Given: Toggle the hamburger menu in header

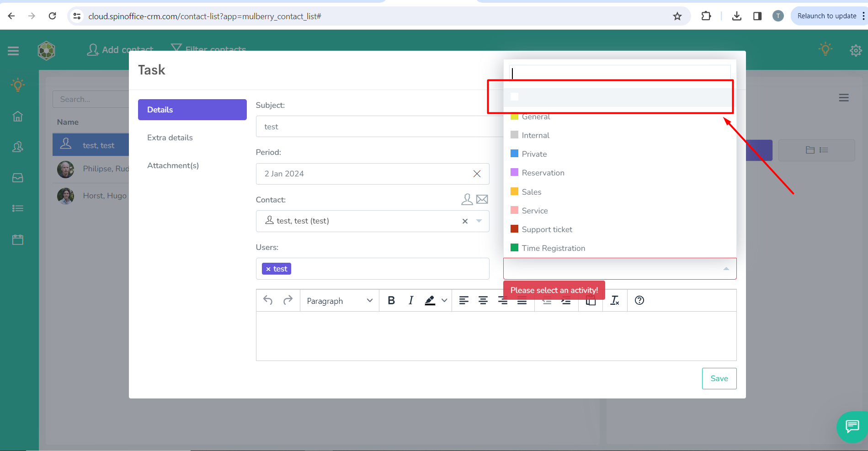Looking at the screenshot, I should [x=13, y=51].
